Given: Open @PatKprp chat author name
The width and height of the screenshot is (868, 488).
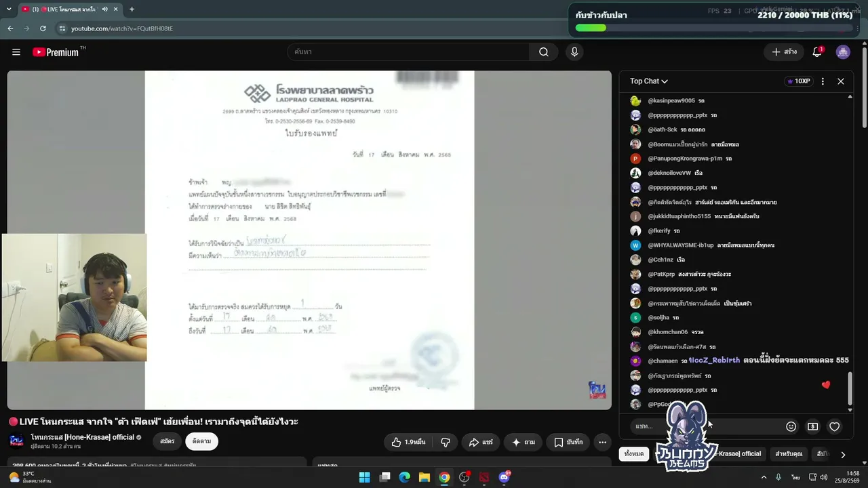Looking at the screenshot, I should (x=661, y=274).
